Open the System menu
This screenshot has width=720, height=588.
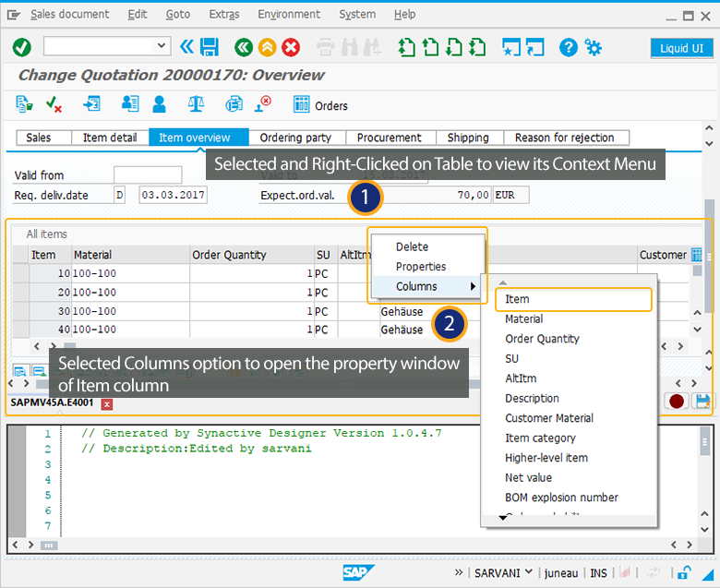[x=357, y=14]
